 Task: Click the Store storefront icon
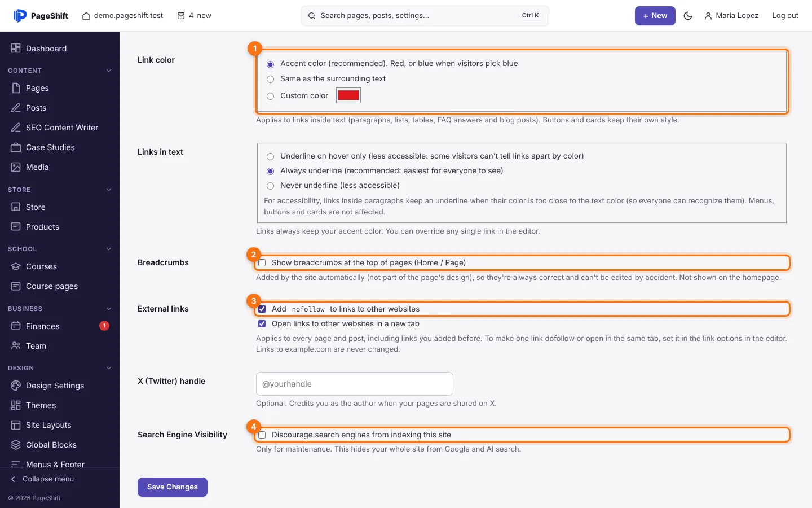click(x=16, y=207)
